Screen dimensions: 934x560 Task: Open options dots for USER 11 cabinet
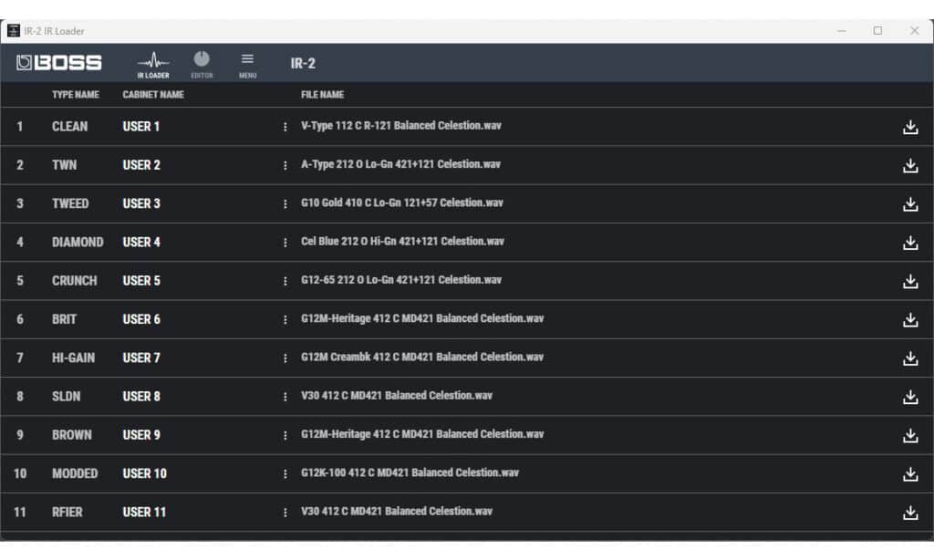point(285,513)
